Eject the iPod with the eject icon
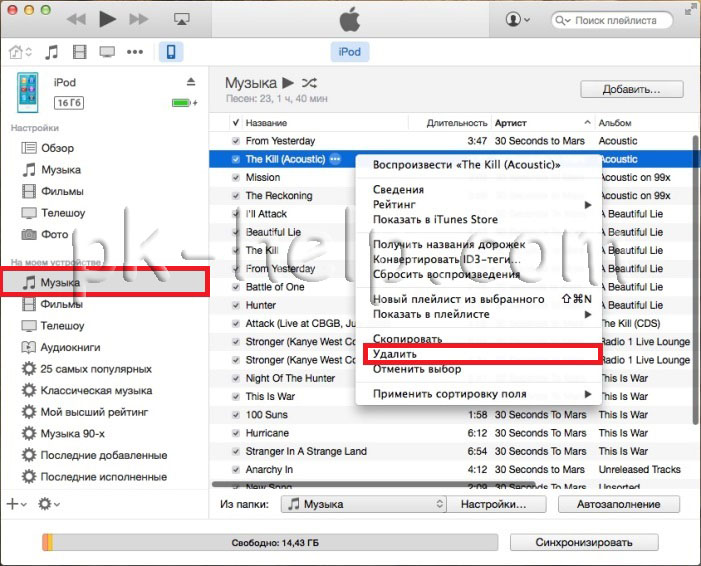Viewport: 701px width, 566px height. pyautogui.click(x=191, y=82)
